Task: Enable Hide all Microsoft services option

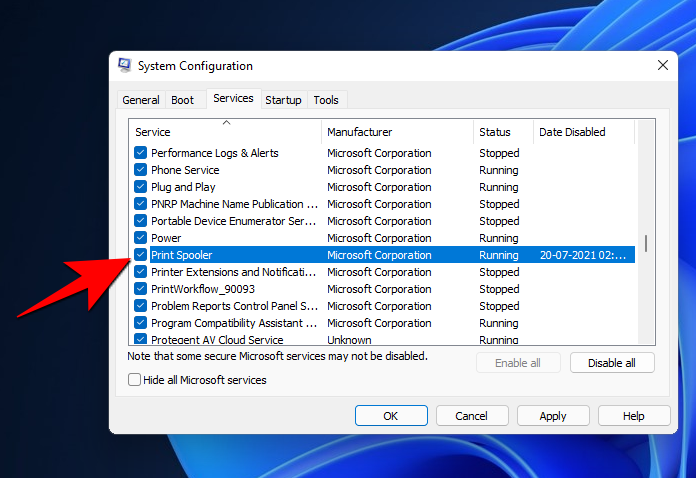Action: pyautogui.click(x=135, y=380)
